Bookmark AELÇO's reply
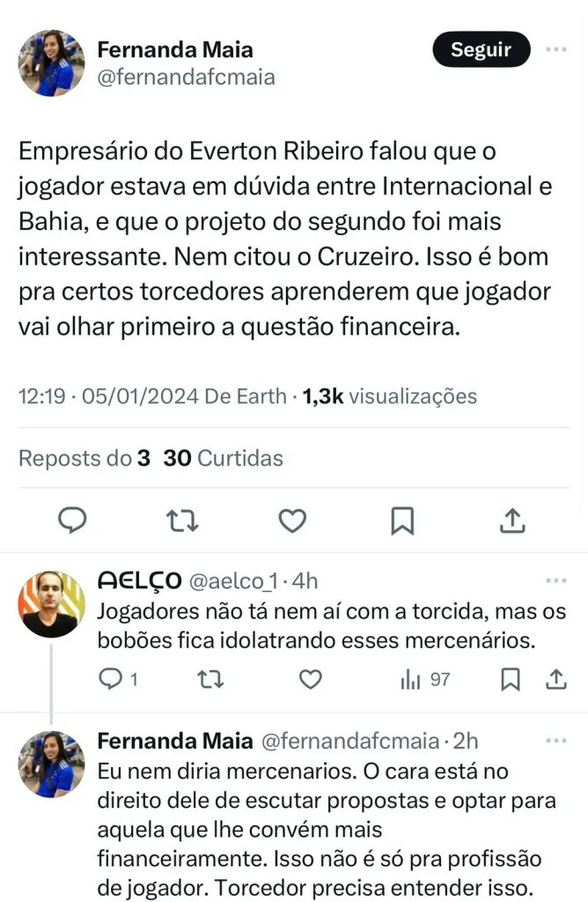The height and width of the screenshot is (902, 588). (x=510, y=679)
